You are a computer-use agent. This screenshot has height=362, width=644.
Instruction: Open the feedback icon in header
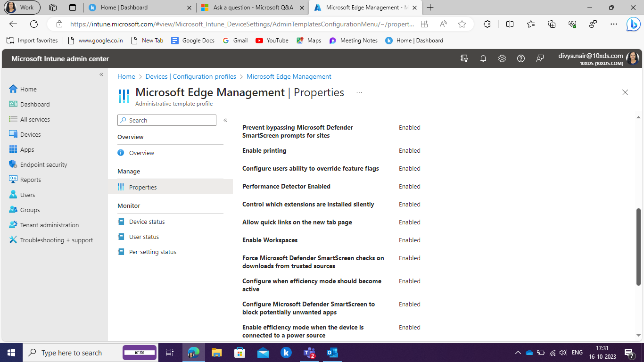coord(540,58)
